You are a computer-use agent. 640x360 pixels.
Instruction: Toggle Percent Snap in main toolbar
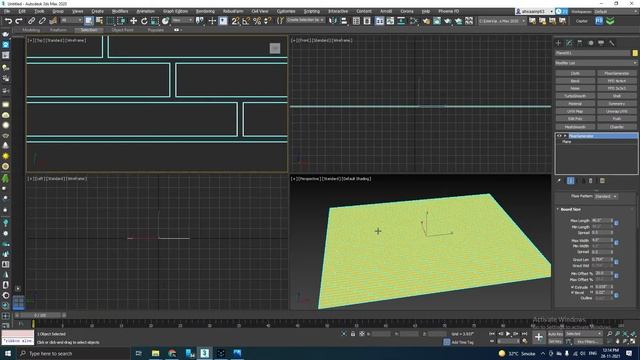click(x=257, y=21)
